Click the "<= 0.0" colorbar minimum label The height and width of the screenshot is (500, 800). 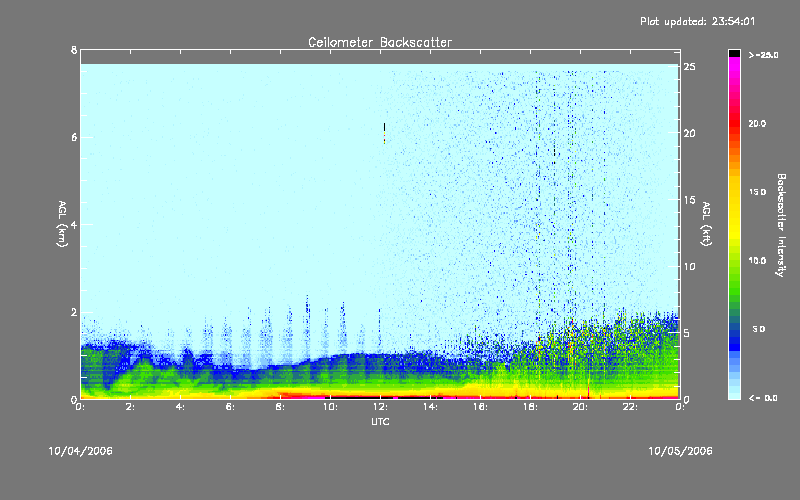coord(763,397)
